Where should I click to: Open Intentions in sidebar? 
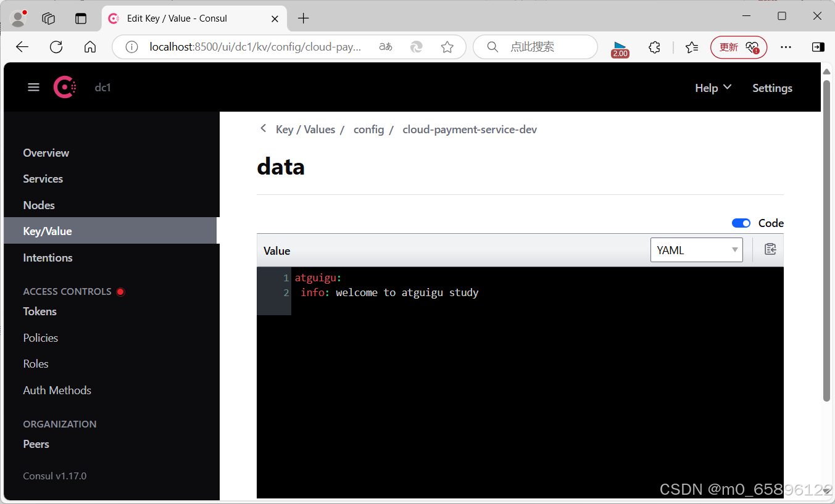tap(48, 258)
